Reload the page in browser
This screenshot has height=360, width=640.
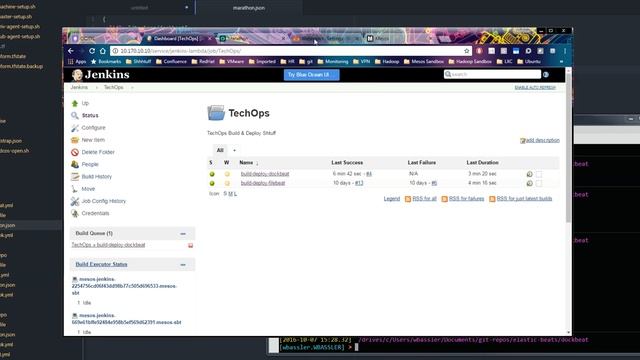click(x=92, y=51)
